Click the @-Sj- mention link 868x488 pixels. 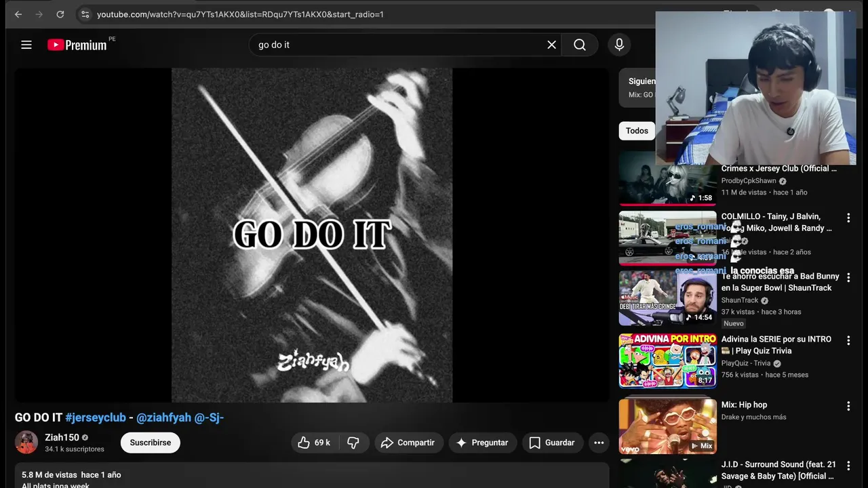click(209, 418)
